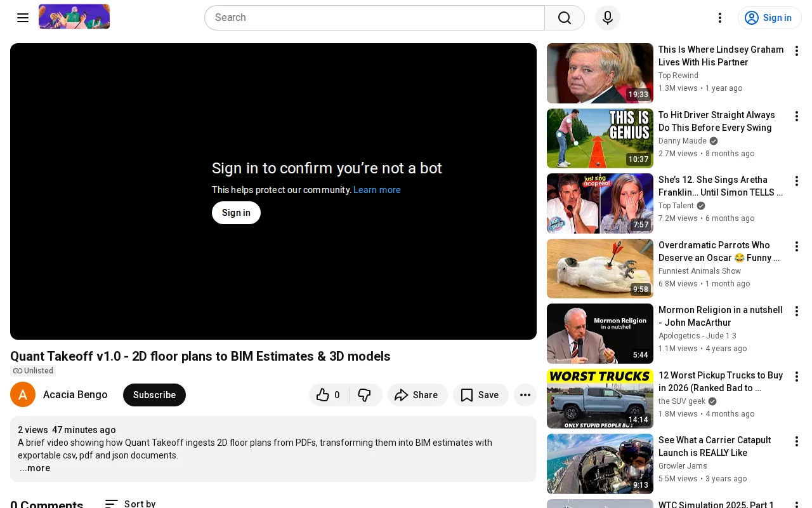Open the Worst Trucks thumbnail

click(x=600, y=399)
